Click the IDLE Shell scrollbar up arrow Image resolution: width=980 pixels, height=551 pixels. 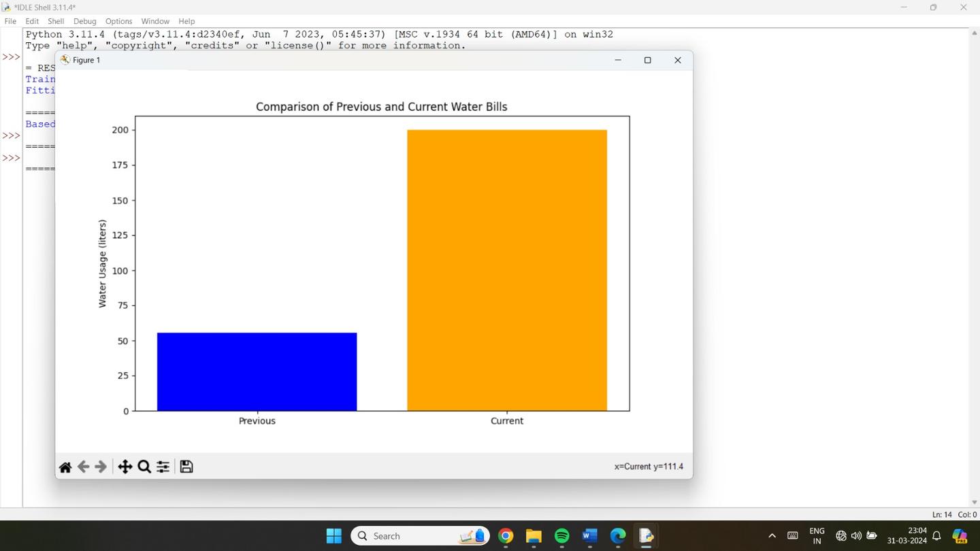pos(974,33)
